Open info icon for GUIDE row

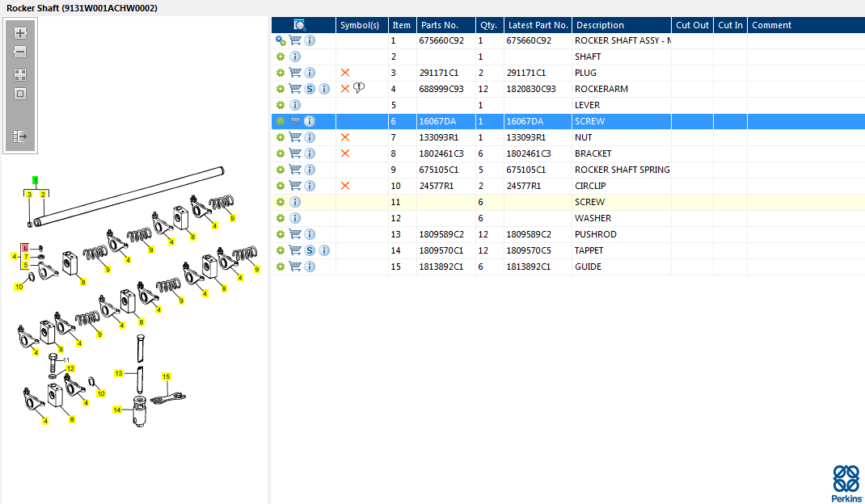310,267
